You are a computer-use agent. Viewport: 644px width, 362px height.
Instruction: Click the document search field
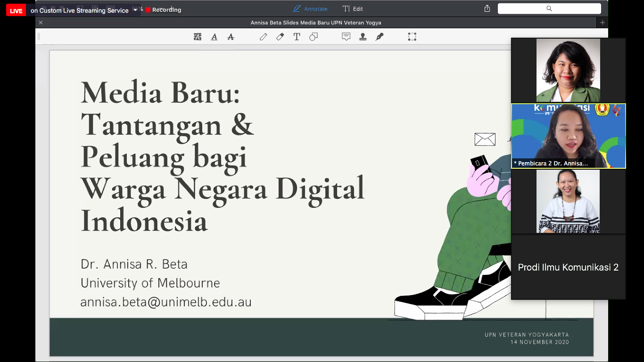click(549, 8)
